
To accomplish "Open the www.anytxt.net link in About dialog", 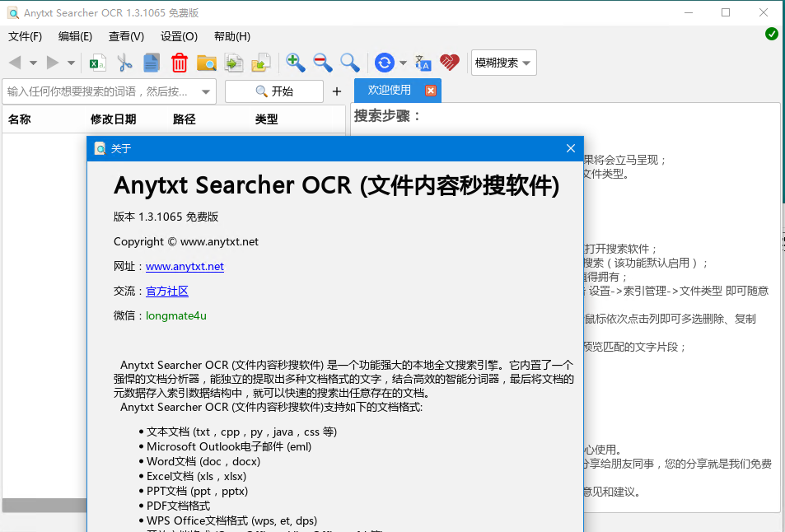I will [x=185, y=266].
